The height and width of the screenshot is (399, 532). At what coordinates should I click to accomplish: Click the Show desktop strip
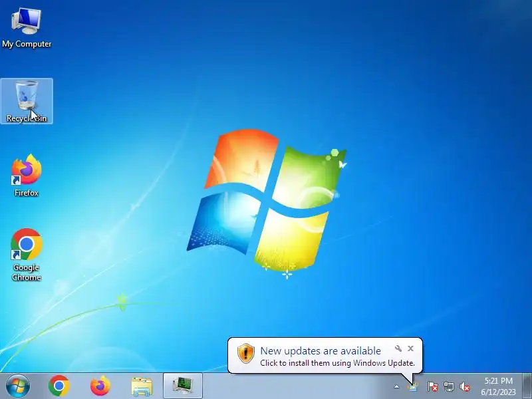[x=527, y=386]
